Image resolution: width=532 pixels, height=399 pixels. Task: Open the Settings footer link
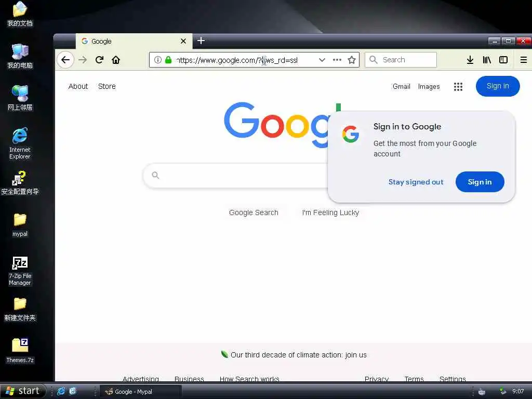tap(453, 379)
